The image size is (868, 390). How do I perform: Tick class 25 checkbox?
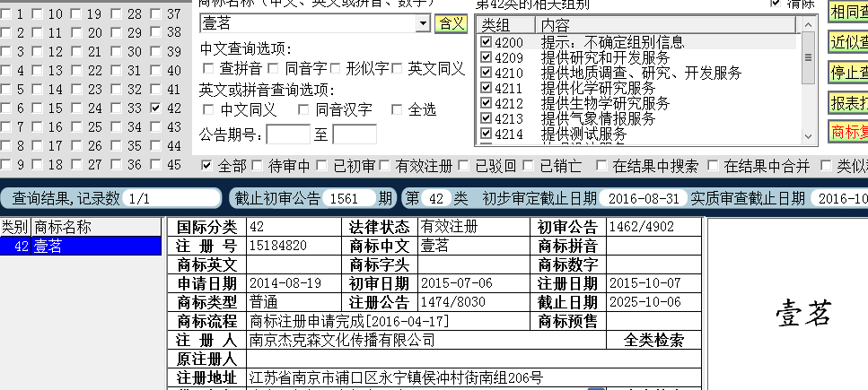tap(77, 127)
